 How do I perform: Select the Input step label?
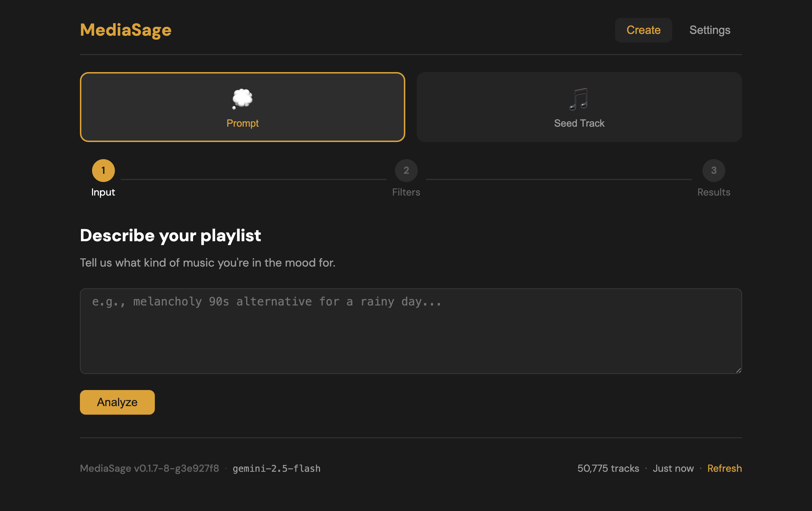(x=103, y=192)
